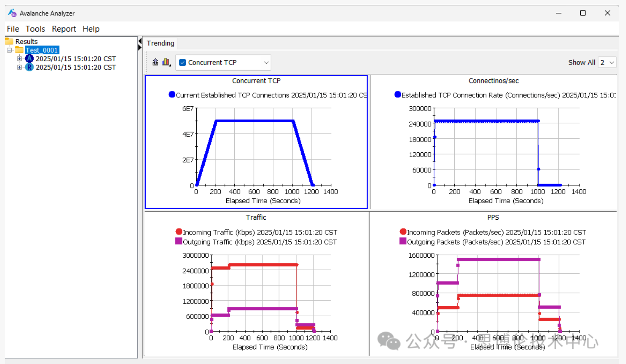The image size is (626, 364).
Task: Open the Tools menu
Action: point(35,29)
